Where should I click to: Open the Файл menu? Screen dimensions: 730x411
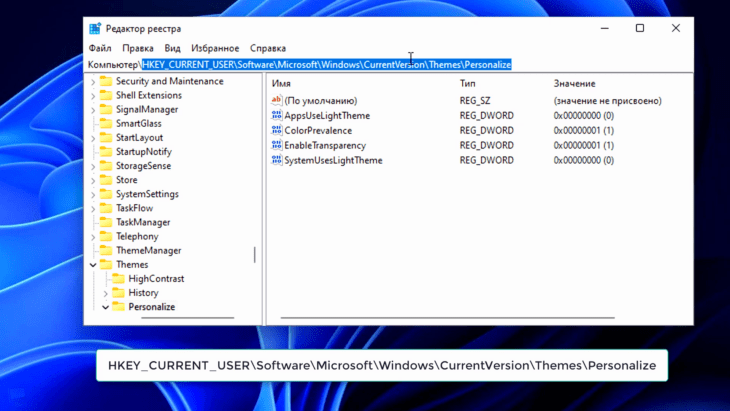click(100, 48)
